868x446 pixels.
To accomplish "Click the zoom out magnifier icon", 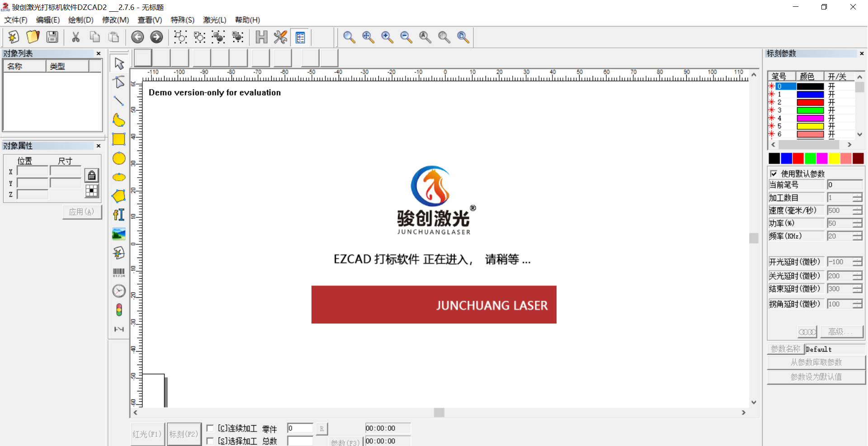I will point(406,37).
